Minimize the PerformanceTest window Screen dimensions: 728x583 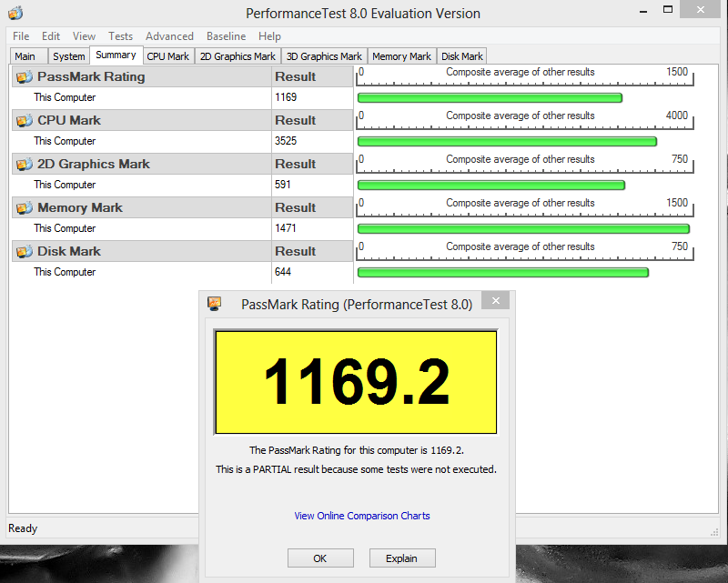643,11
